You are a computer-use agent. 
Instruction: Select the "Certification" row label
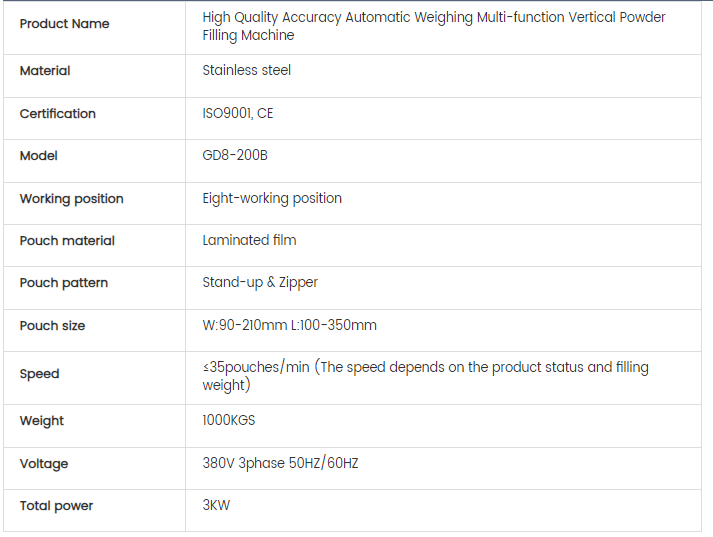pyautogui.click(x=58, y=114)
